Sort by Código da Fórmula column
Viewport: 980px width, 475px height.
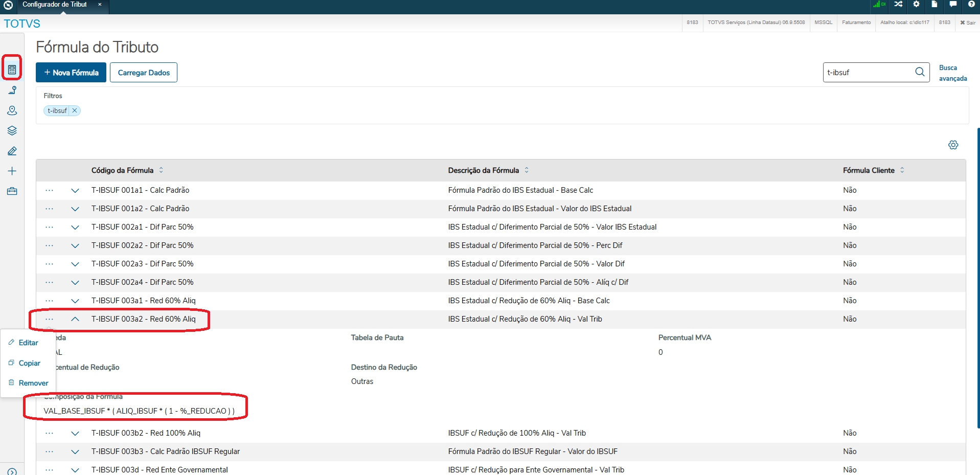(x=127, y=170)
